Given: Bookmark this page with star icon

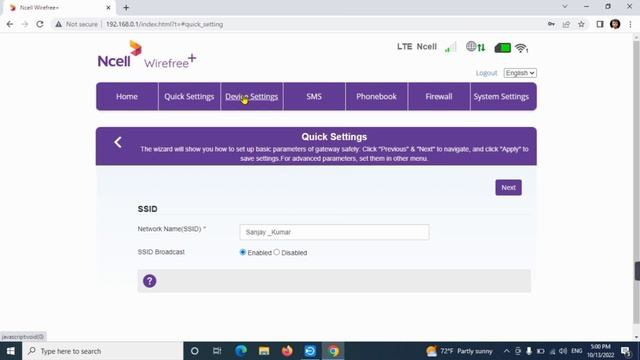Looking at the screenshot, I should (581, 24).
